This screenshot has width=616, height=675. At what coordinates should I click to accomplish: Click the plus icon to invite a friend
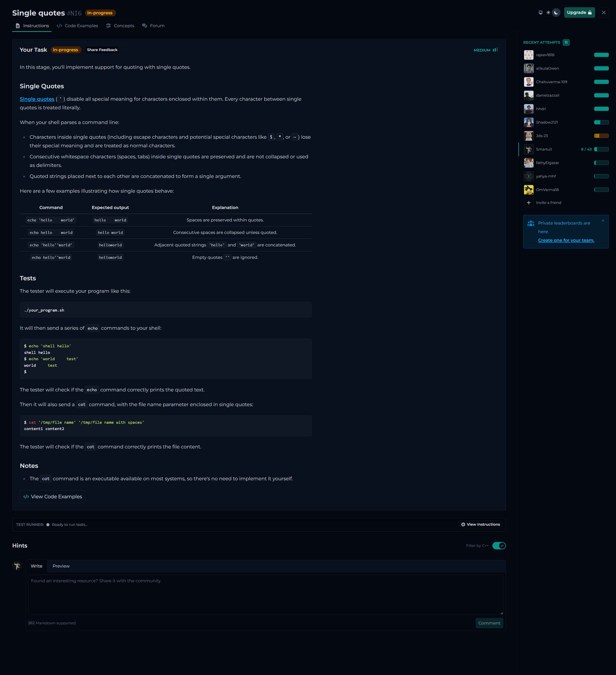tap(529, 203)
